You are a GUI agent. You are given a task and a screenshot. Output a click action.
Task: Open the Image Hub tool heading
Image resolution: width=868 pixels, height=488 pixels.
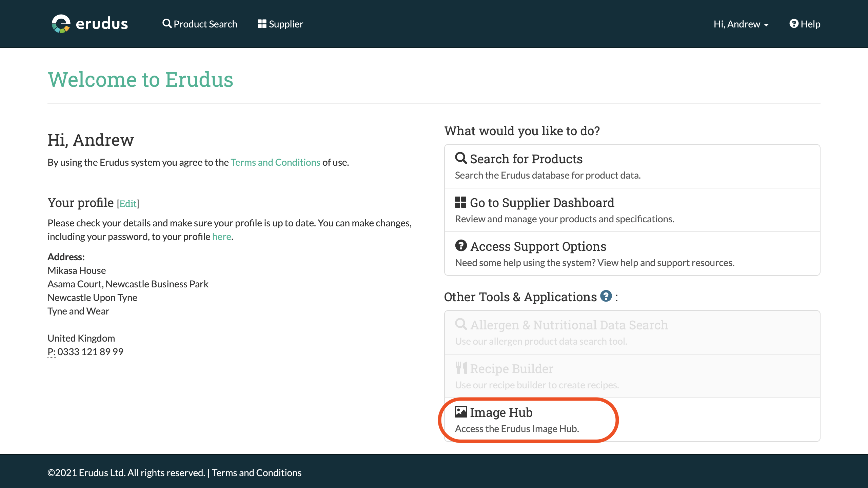tap(501, 412)
